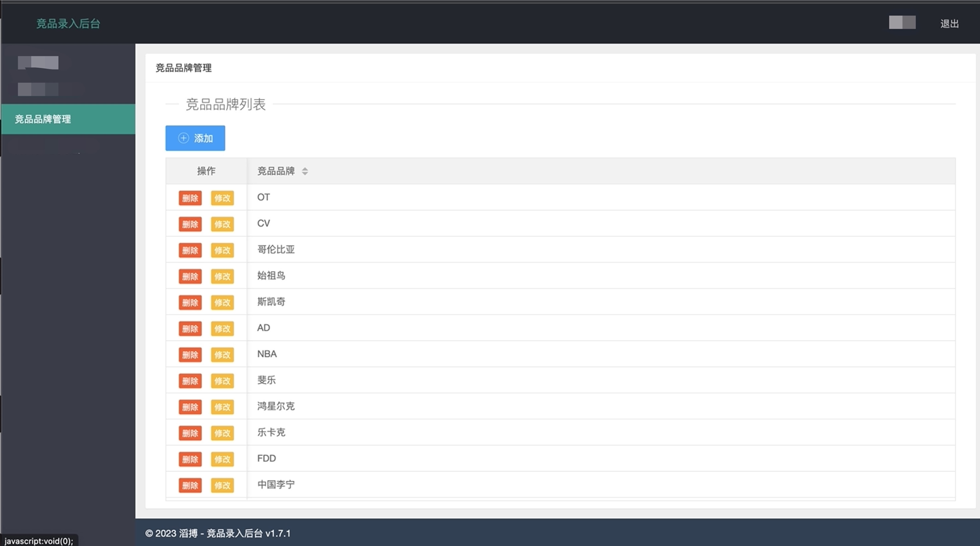Click the 竞品品牌管理 page title

(183, 68)
